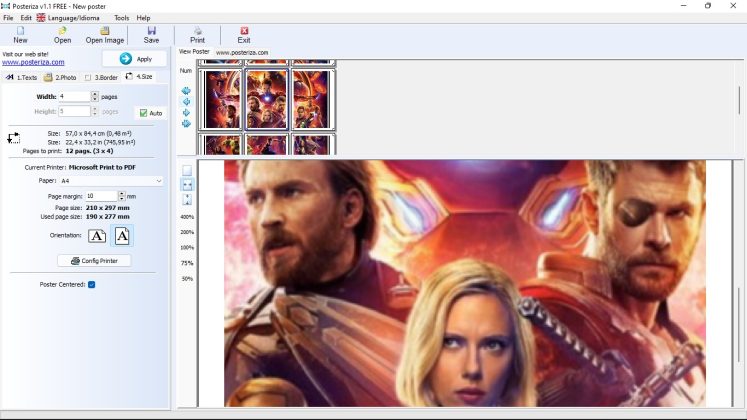This screenshot has height=420, width=747.
Task: Select the View Poster tab
Action: pos(194,51)
